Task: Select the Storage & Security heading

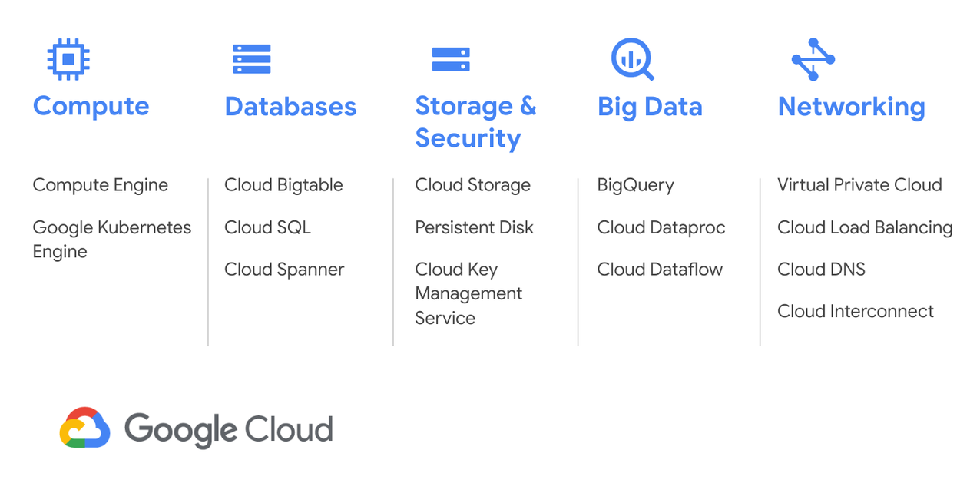Action: click(475, 122)
